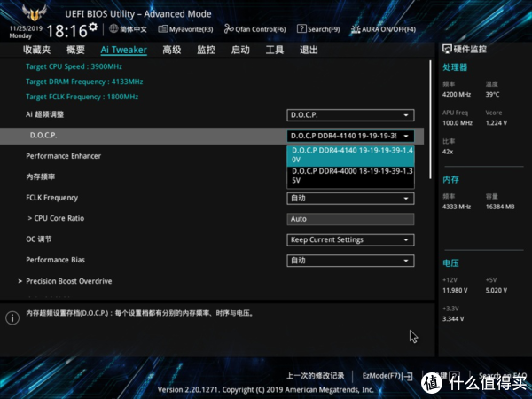
Task: Click the Performance Enhancer label
Action: pyautogui.click(x=64, y=156)
